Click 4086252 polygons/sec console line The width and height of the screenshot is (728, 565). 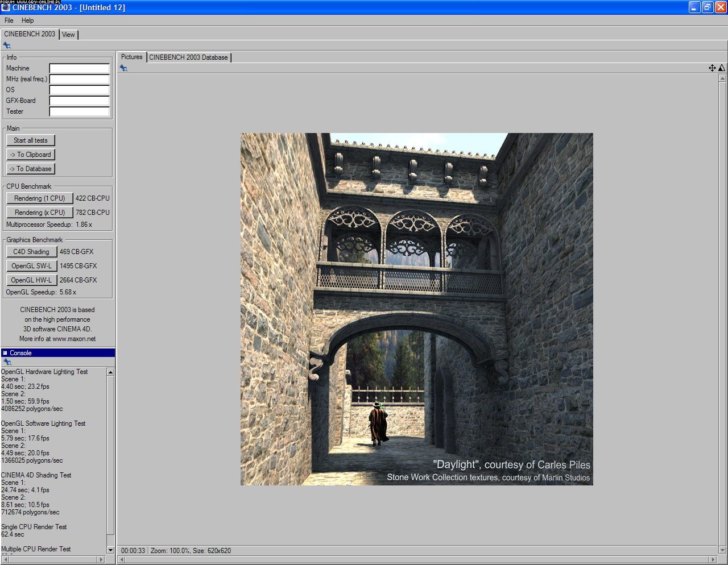(32, 409)
